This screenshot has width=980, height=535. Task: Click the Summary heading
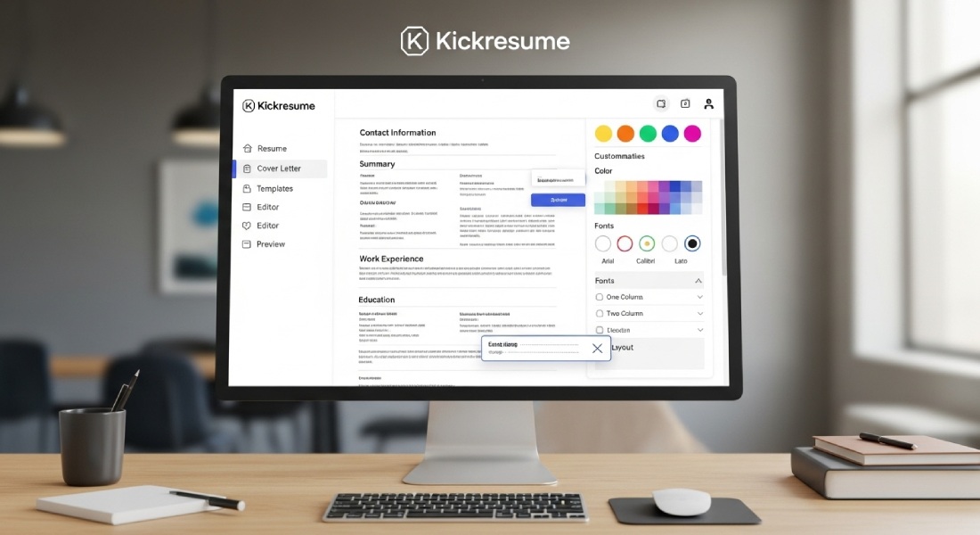[x=377, y=164]
